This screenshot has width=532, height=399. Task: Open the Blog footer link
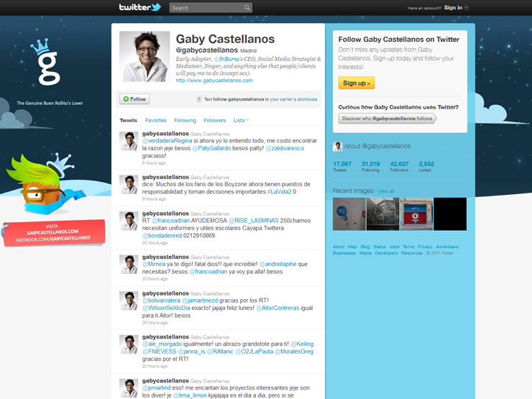tap(365, 247)
